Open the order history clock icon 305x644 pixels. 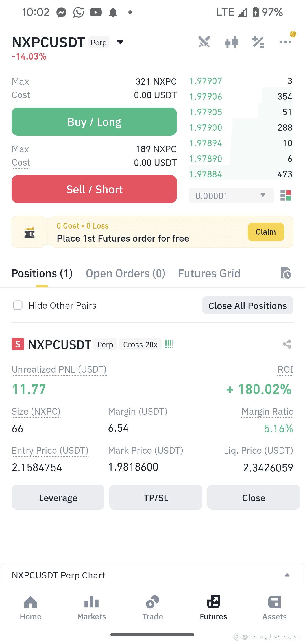click(x=286, y=273)
